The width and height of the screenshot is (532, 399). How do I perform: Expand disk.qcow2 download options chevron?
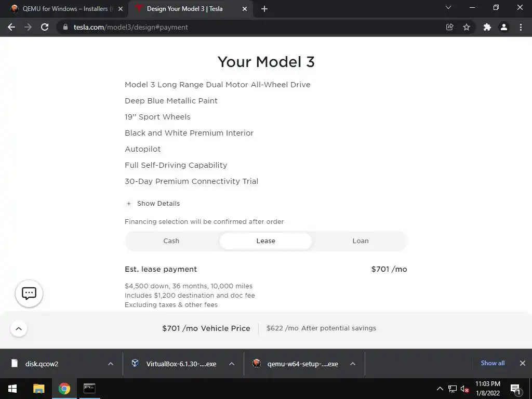[111, 364]
